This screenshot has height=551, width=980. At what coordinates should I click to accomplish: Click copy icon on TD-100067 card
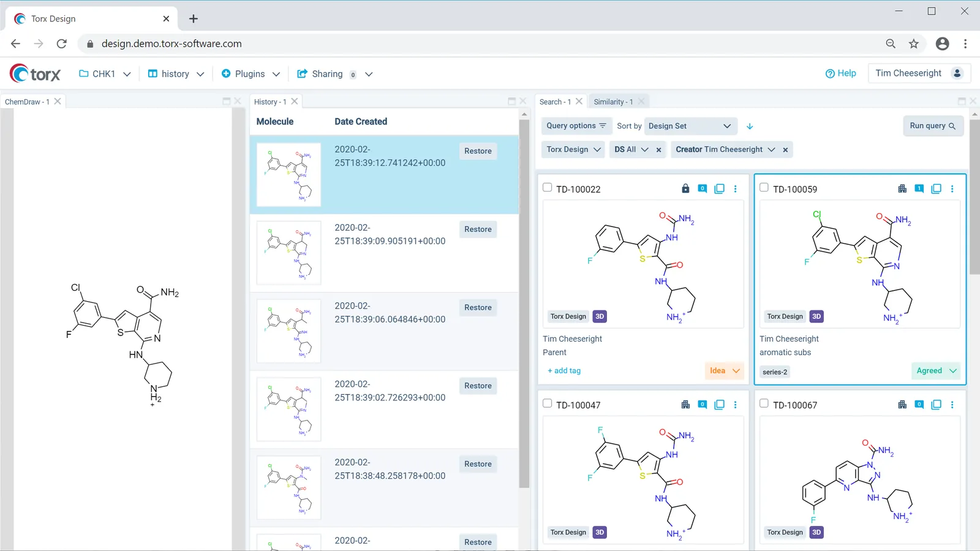coord(937,404)
